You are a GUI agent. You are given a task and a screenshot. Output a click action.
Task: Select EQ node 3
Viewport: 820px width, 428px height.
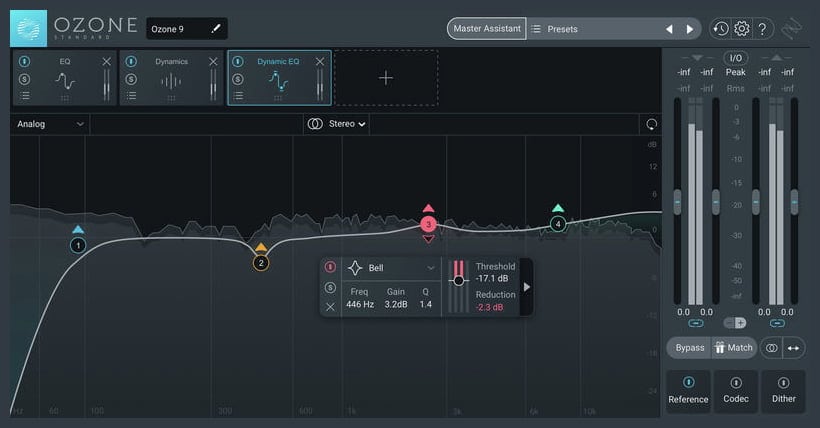point(428,224)
